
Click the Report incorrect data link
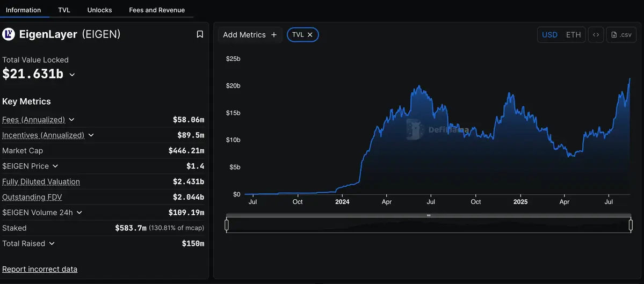[40, 270]
